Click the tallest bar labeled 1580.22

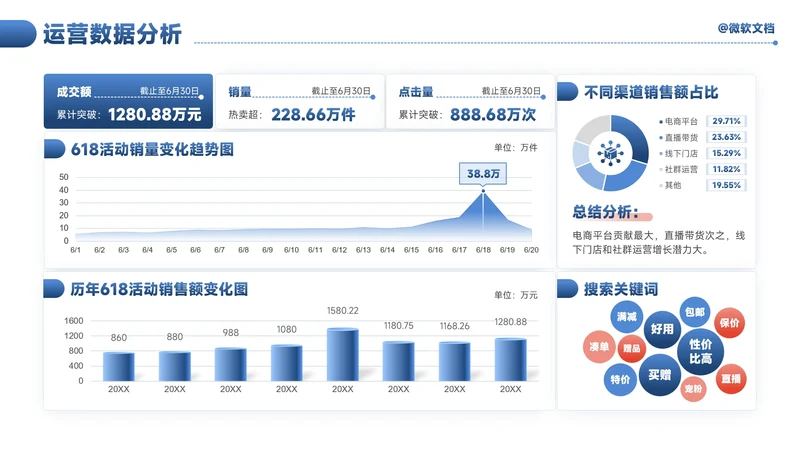point(342,354)
